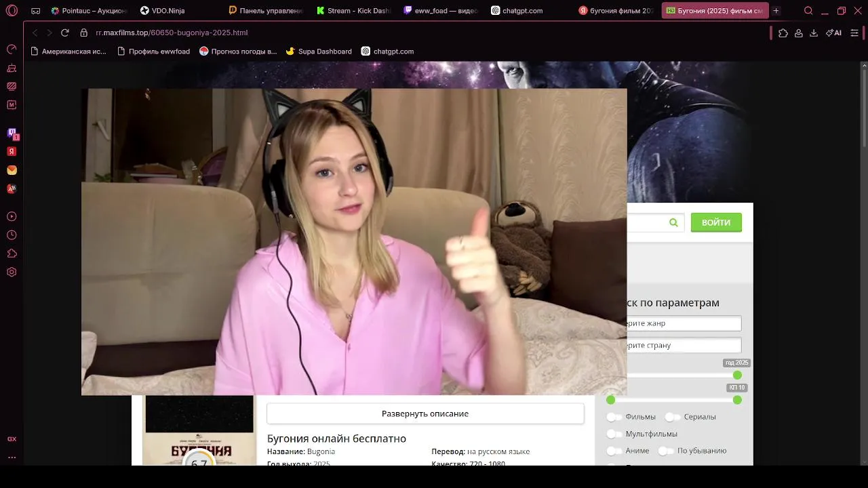
Task: Click the Бугония онлайн бесплатно heading
Action: (x=336, y=439)
